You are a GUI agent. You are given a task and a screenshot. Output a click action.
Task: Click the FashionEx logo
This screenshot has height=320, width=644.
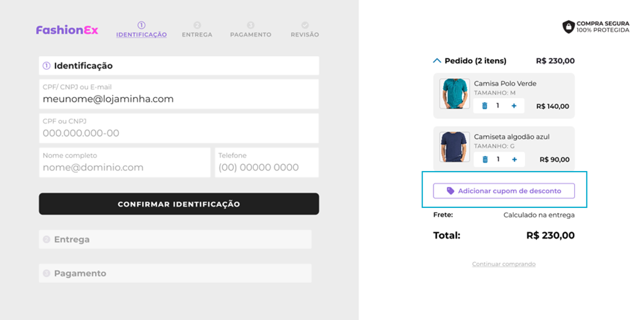point(67,30)
